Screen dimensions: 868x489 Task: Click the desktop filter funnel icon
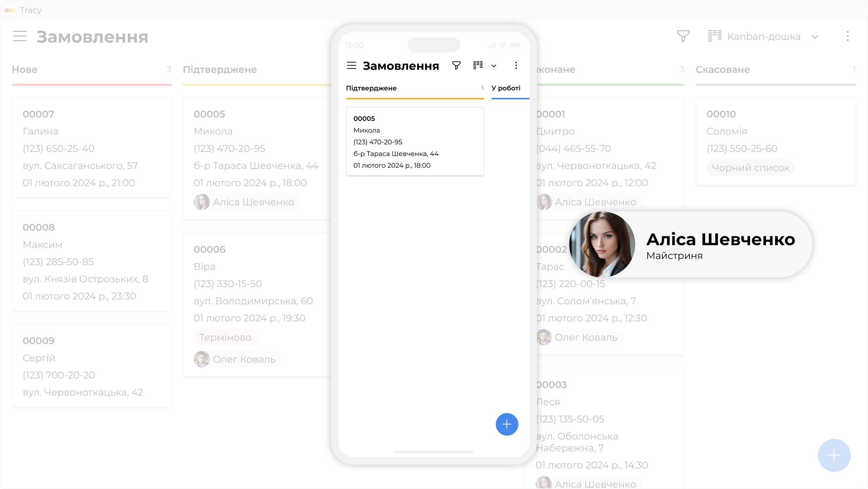(x=683, y=36)
